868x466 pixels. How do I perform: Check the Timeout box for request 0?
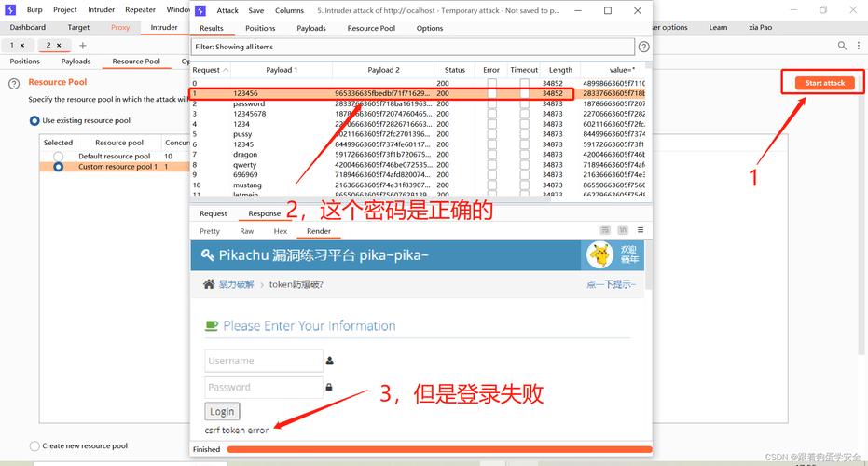(524, 83)
